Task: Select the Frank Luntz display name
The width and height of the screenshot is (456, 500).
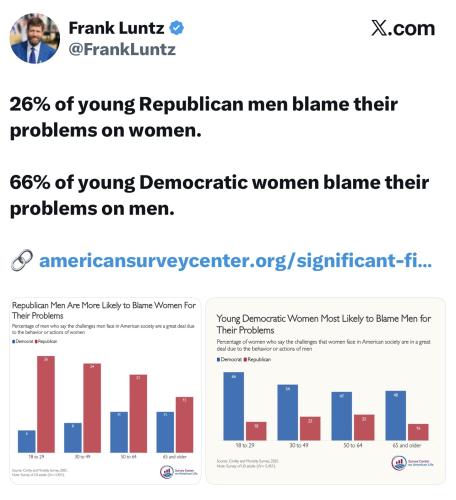Action: click(x=116, y=28)
